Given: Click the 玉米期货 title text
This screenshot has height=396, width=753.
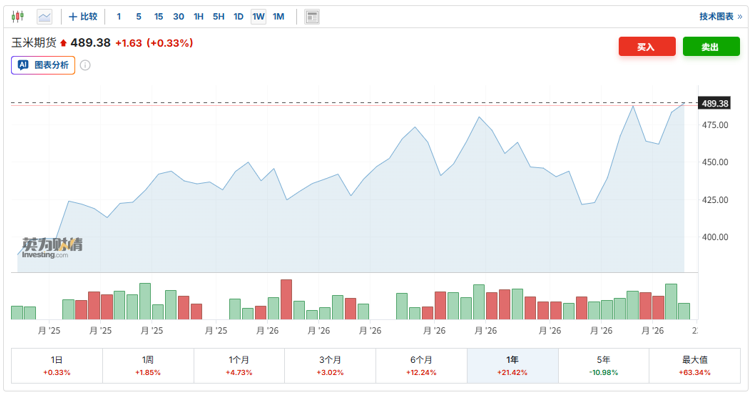Looking at the screenshot, I should pyautogui.click(x=34, y=43).
